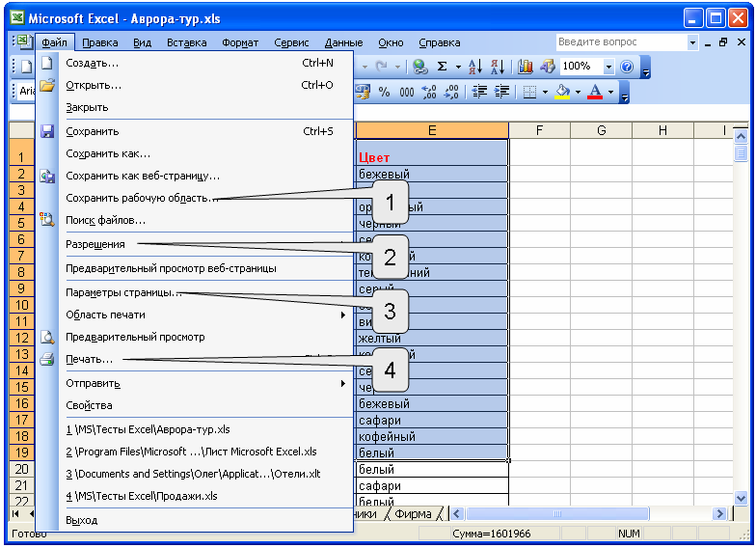Viewport: 756px width, 548px height.
Task: Choose Открыть... in File menu
Action: [x=195, y=85]
